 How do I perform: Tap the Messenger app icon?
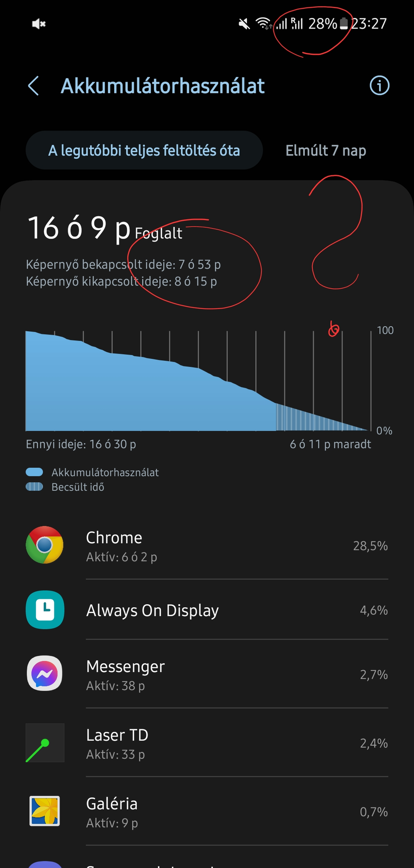tap(45, 673)
